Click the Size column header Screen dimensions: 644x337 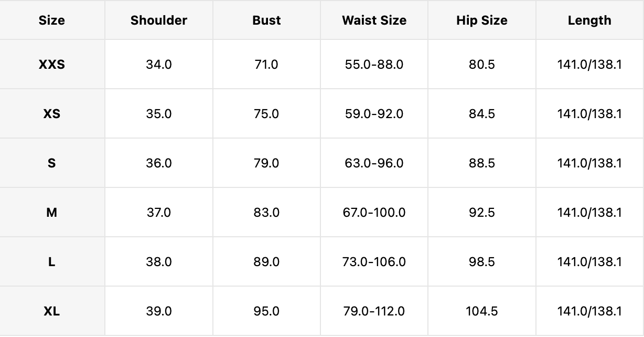coord(52,20)
